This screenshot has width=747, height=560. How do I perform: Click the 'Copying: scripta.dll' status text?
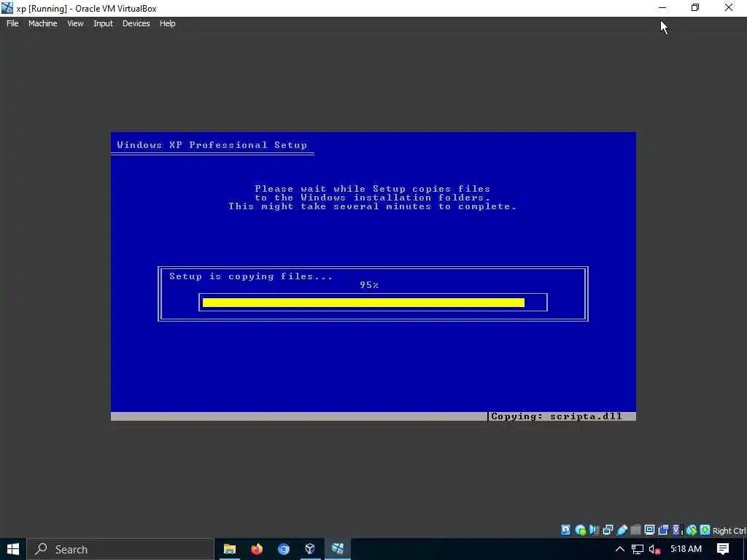click(557, 416)
